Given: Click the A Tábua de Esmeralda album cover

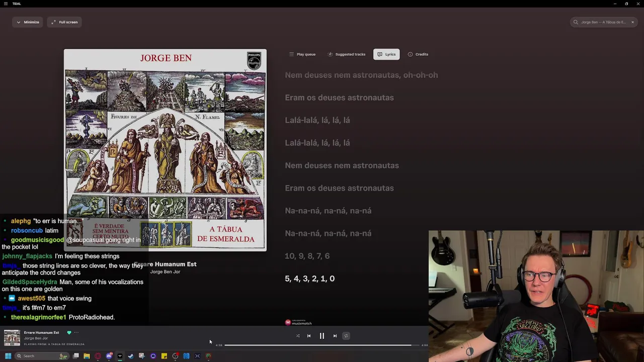Looking at the screenshot, I should 165,150.
